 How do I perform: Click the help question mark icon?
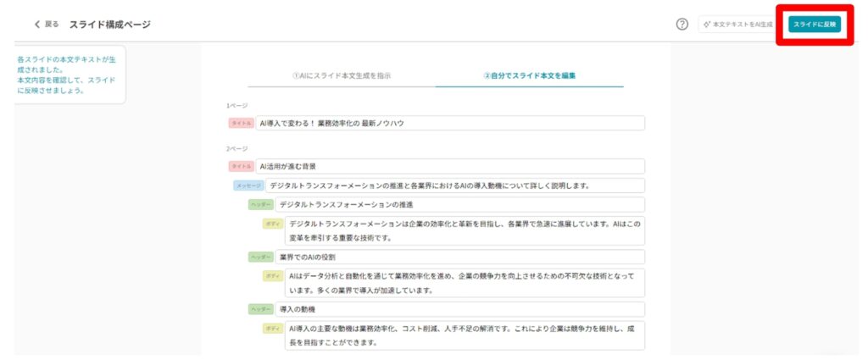pos(682,25)
